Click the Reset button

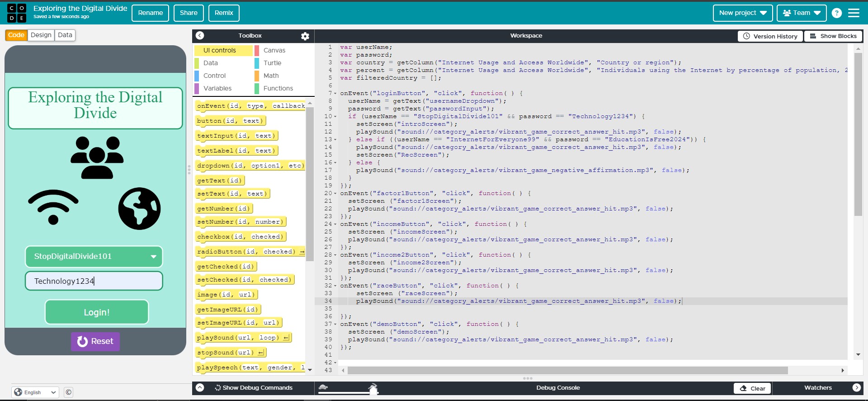[x=95, y=341]
